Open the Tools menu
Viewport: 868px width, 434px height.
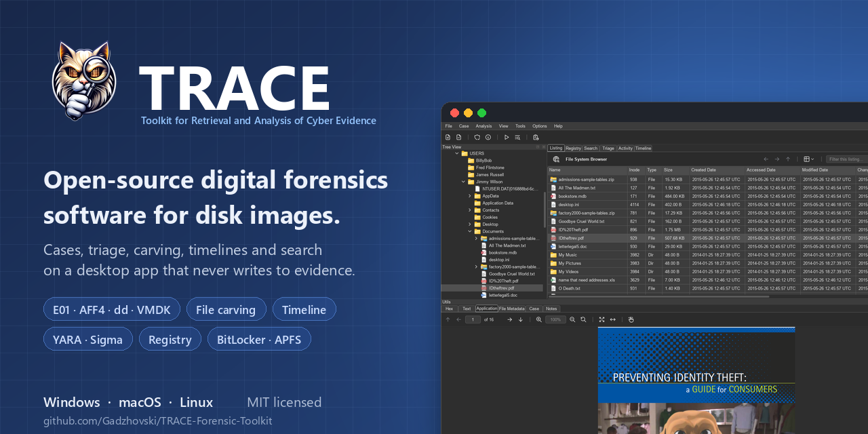[x=520, y=126]
